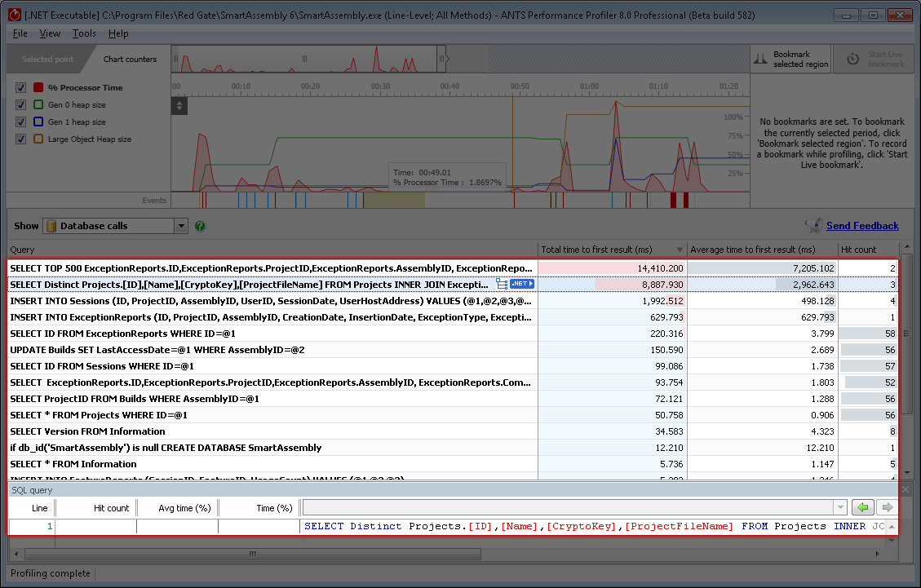Open the Send Feedback link
This screenshot has height=588, width=921.
[x=862, y=226]
